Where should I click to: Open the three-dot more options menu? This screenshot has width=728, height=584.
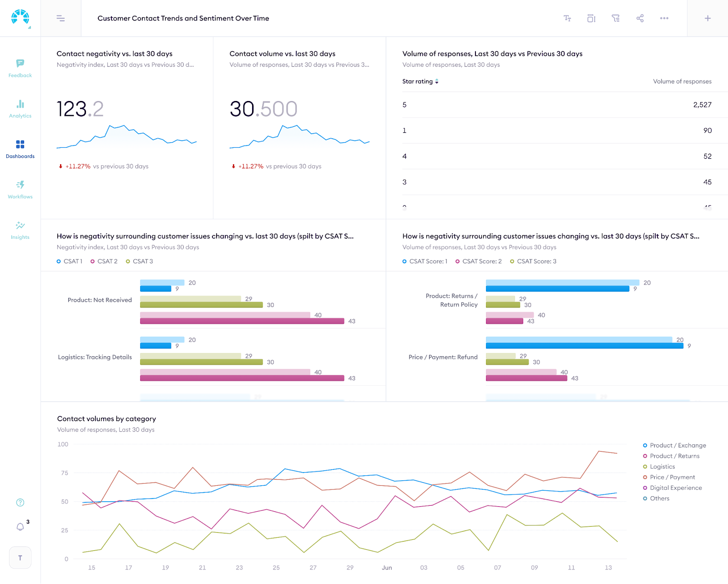(x=664, y=18)
